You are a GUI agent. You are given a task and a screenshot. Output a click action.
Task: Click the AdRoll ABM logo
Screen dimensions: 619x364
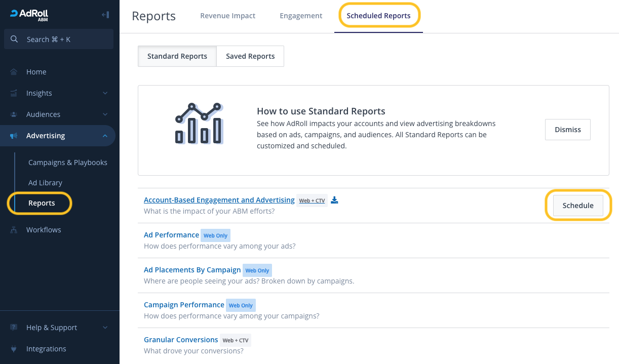pos(29,15)
